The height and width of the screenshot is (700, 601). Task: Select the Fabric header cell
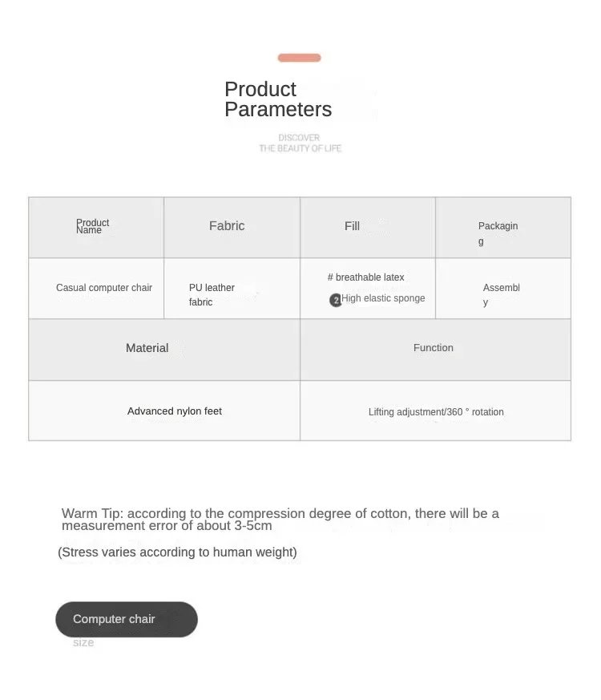pos(232,227)
